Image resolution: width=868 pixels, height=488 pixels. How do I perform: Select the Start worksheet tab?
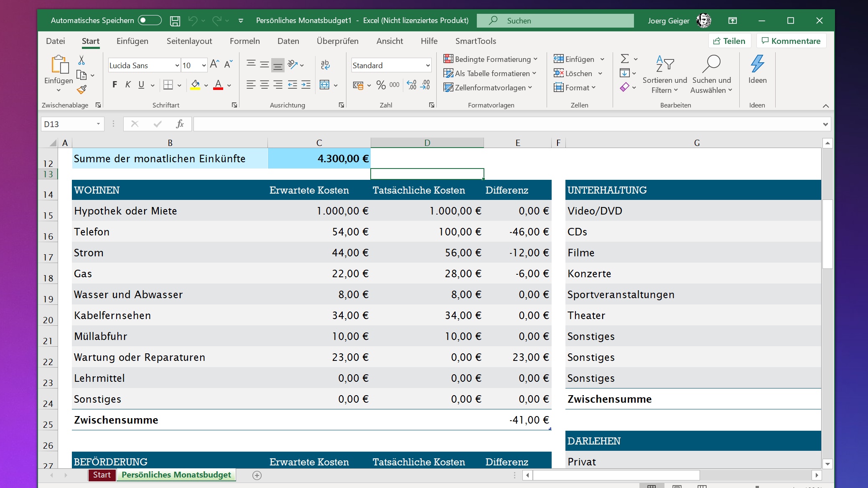(x=102, y=475)
